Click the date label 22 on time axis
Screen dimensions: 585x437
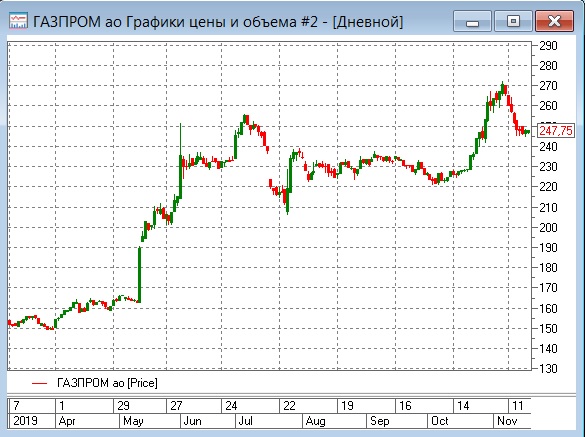(290, 406)
